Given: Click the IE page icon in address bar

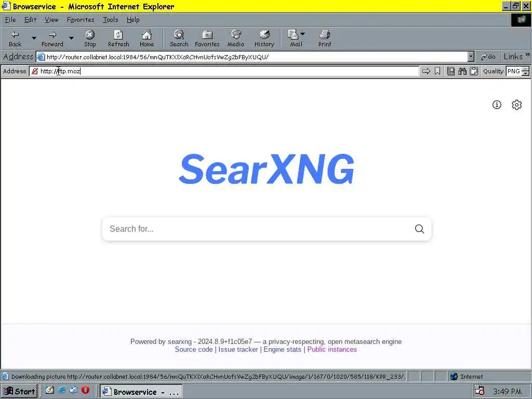Looking at the screenshot, I should click(41, 57).
